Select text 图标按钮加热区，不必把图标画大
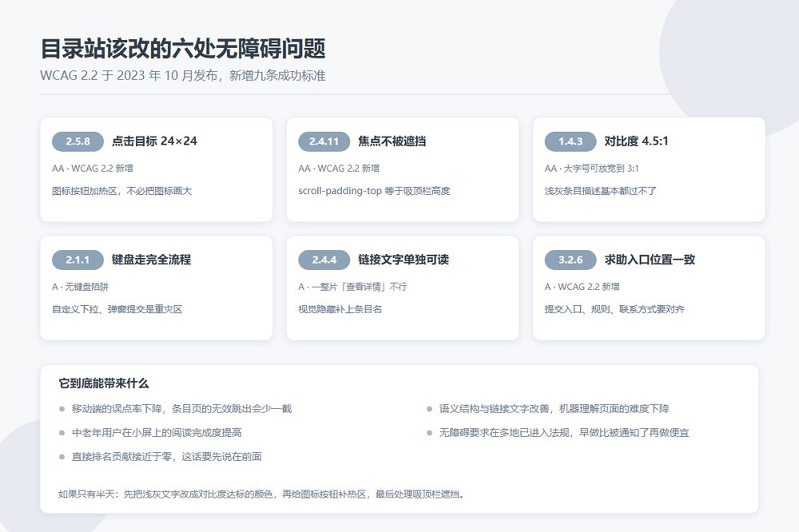 click(121, 191)
